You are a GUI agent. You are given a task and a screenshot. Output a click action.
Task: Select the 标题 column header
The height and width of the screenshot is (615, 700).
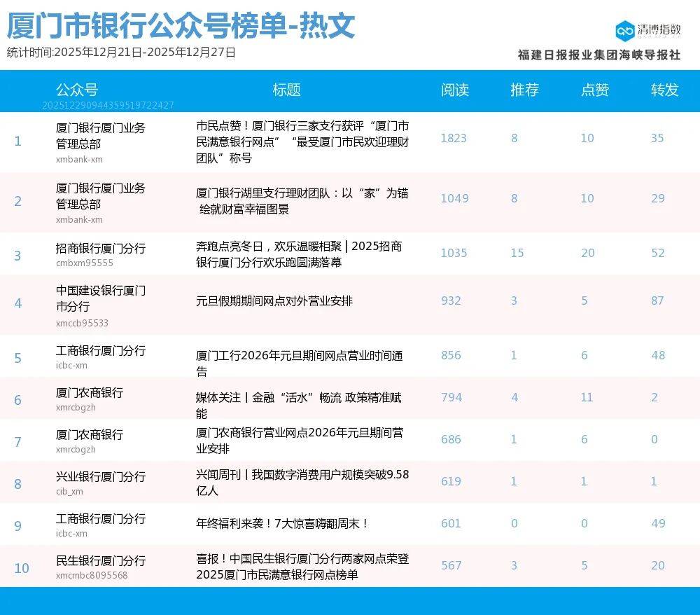tap(286, 90)
